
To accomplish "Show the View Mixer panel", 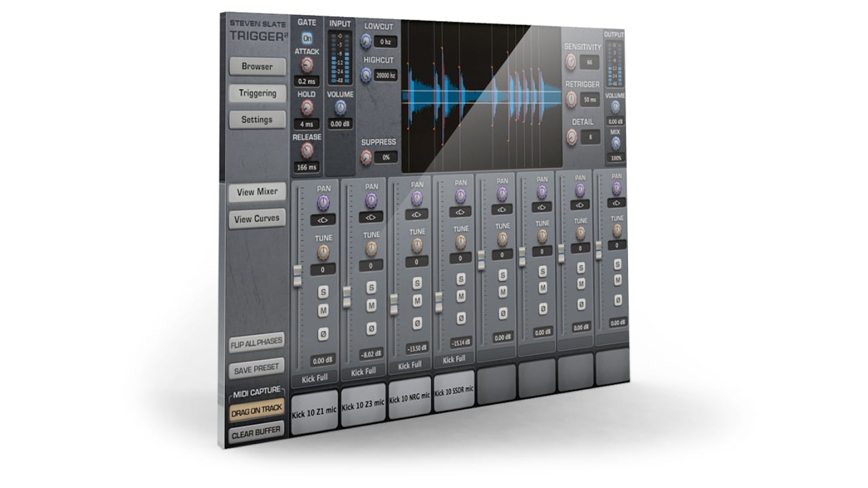I will (x=256, y=192).
